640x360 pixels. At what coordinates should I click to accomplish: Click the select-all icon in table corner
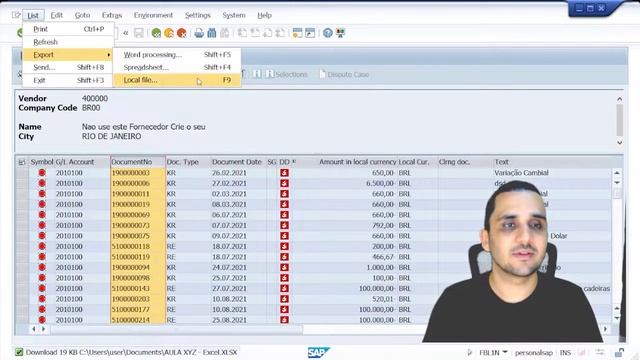click(x=22, y=162)
